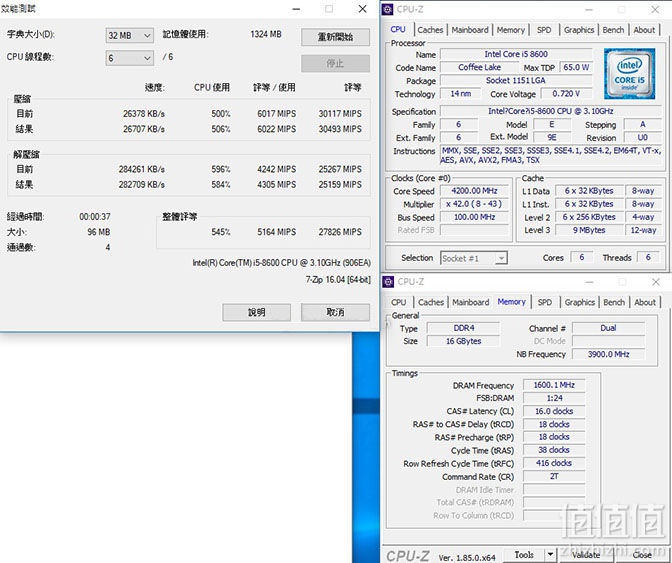Image resolution: width=672 pixels, height=563 pixels.
Task: Click FSB:DRAM value 1:24
Action: pyautogui.click(x=554, y=398)
